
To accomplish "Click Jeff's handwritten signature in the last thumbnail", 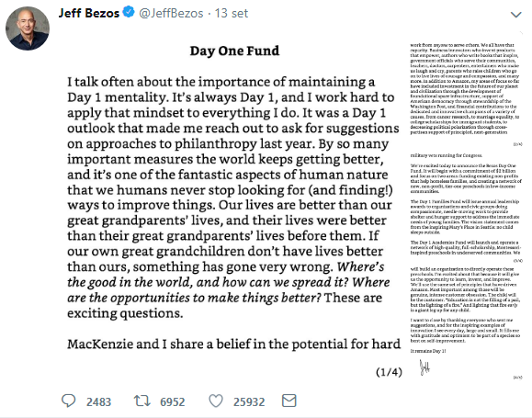I will 424,367.
